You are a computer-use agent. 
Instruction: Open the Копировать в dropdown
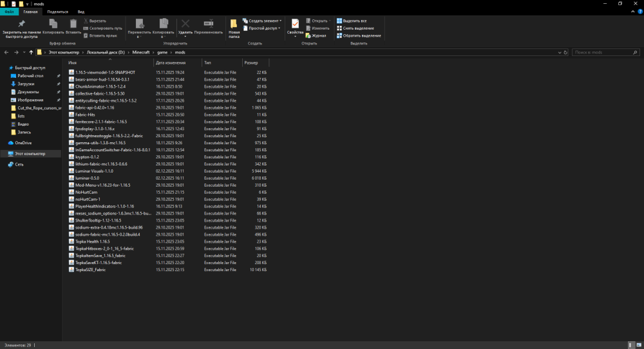164,28
